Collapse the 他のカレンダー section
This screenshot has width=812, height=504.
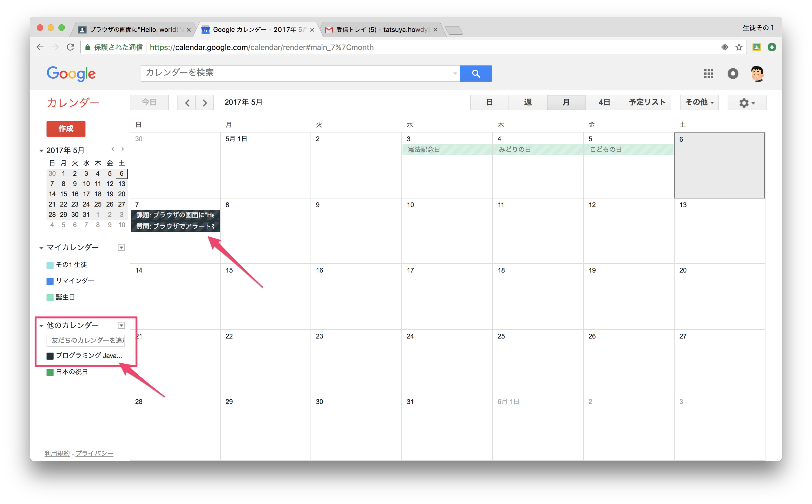[x=41, y=326]
